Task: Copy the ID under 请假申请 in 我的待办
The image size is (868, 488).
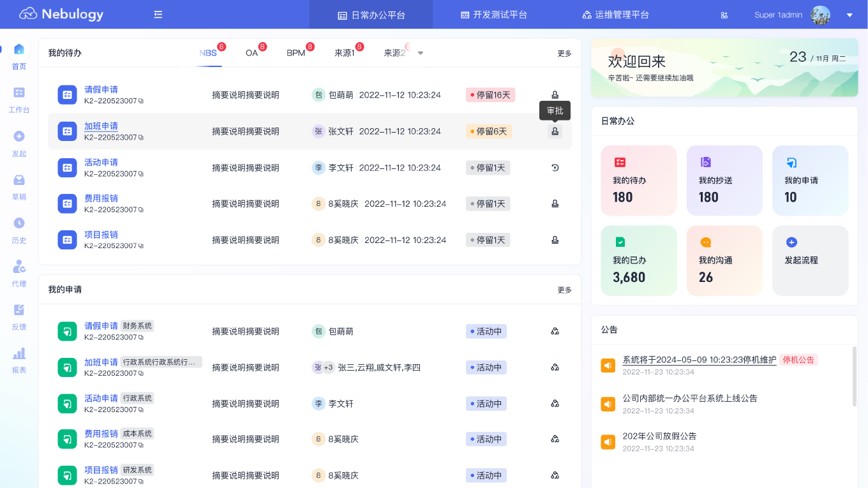Action: coord(142,101)
